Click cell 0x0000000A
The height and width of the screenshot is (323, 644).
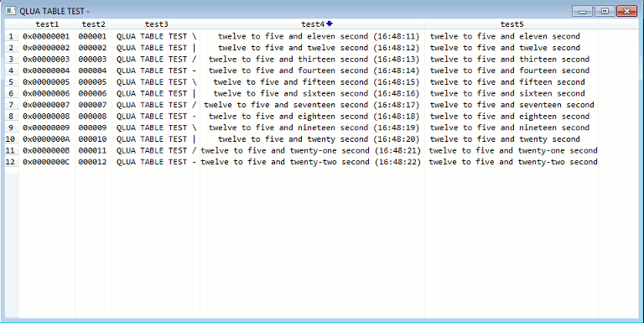coord(47,139)
